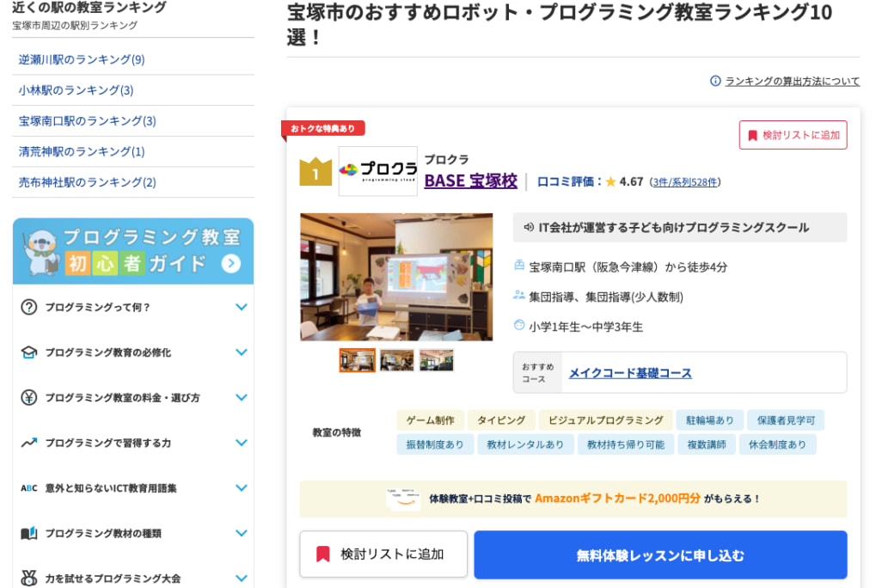882x588 pixels.
Task: Expand the プログラミング教育の必修化 chevron
Action: [x=242, y=352]
